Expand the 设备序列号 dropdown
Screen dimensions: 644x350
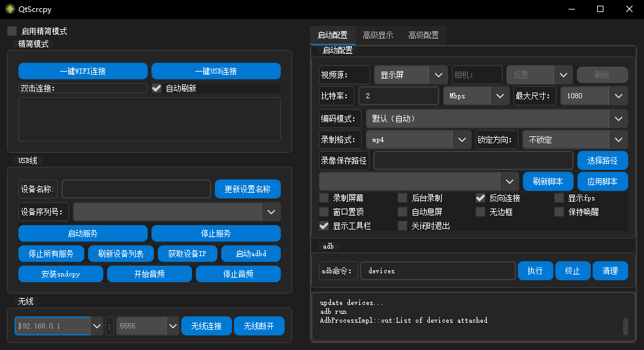(177, 212)
